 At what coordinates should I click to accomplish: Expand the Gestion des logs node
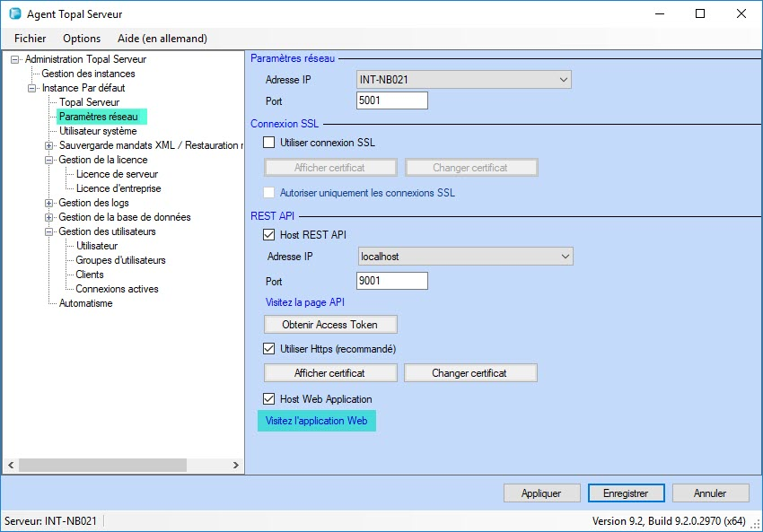[x=49, y=203]
